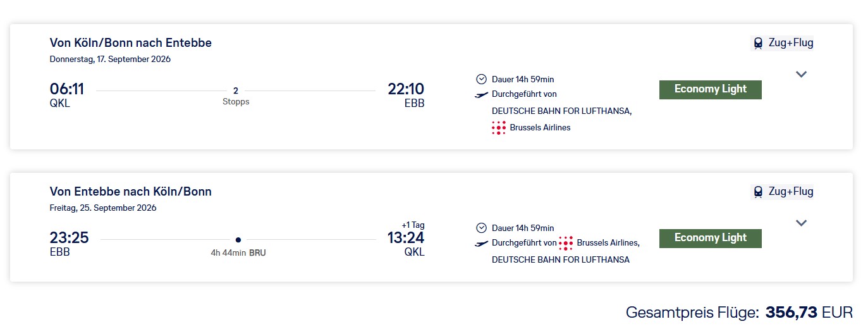The image size is (868, 331).
Task: Click the 'Von Köln/Bonn nach Entebbe' heading
Action: pyautogui.click(x=131, y=43)
